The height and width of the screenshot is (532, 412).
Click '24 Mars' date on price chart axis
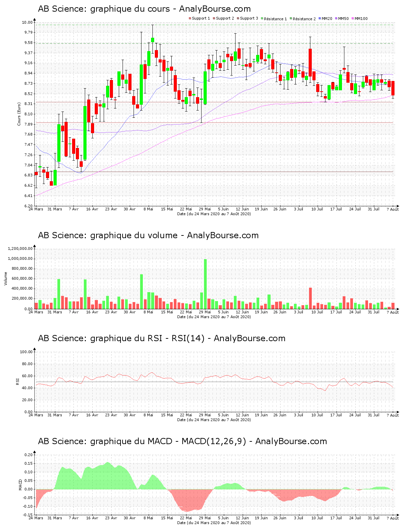pos(36,209)
